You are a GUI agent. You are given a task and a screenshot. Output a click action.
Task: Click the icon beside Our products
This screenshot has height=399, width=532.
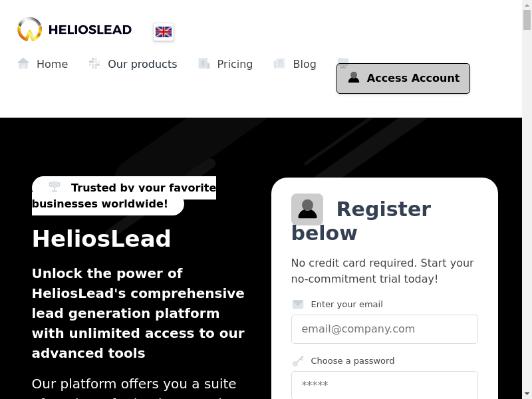[94, 64]
